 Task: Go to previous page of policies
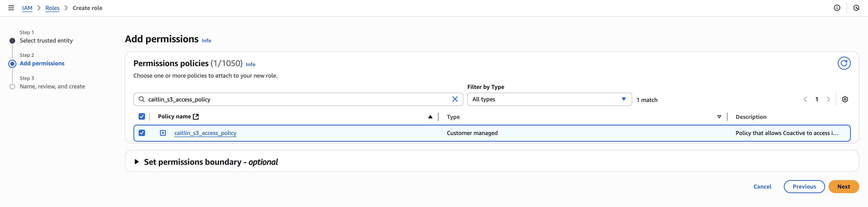click(805, 99)
